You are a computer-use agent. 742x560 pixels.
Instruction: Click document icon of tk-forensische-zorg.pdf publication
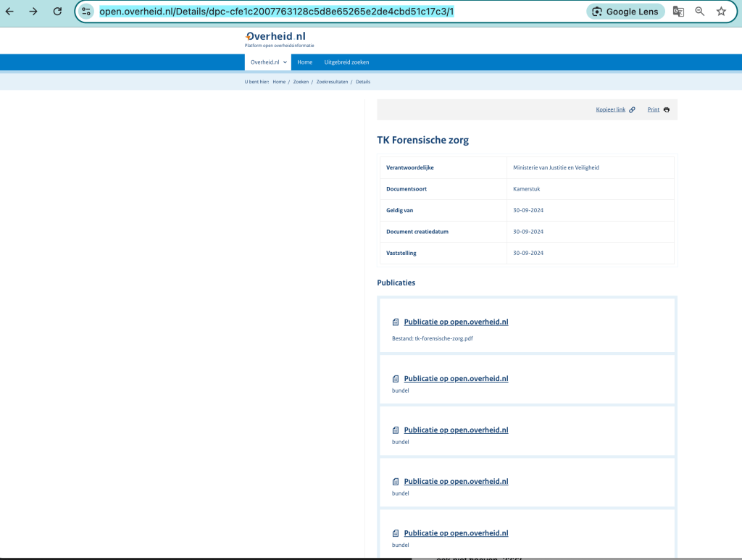(396, 322)
